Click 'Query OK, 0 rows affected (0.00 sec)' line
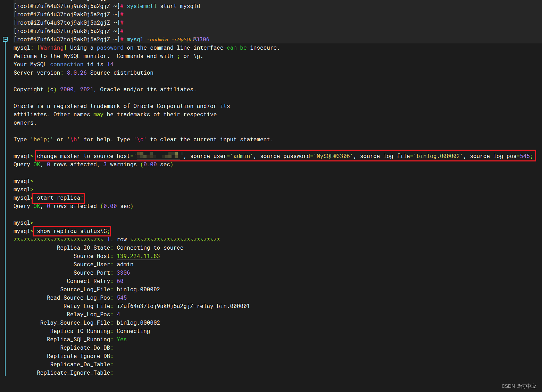This screenshot has width=542, height=392. pos(73,206)
